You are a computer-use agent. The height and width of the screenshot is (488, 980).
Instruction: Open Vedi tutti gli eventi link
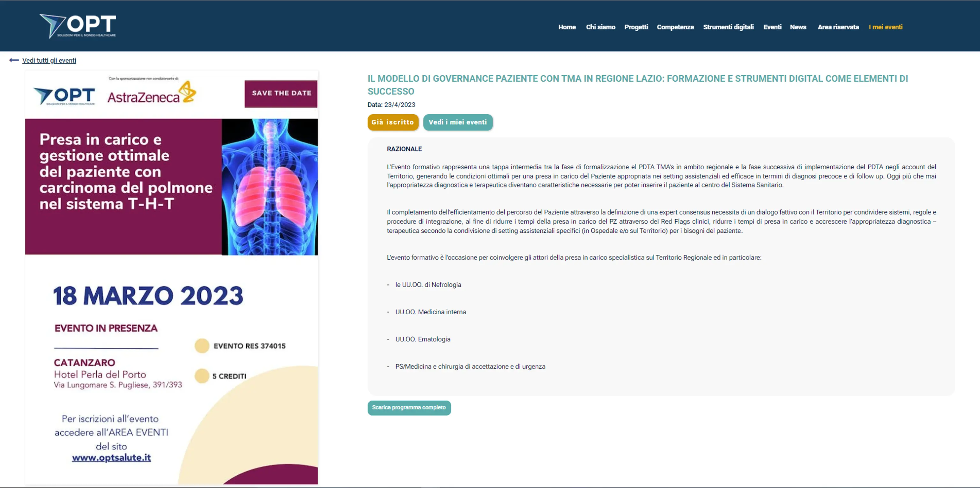(x=49, y=61)
